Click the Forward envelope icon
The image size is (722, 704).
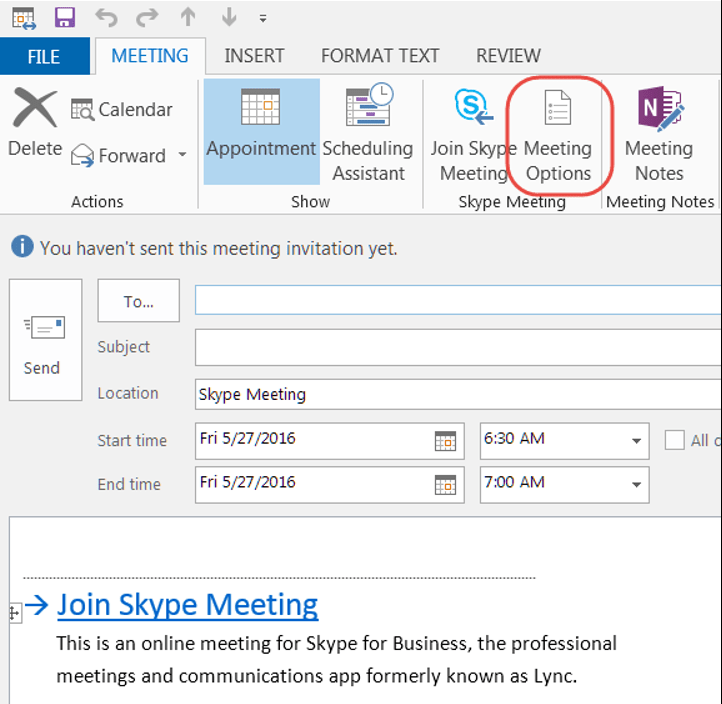pyautogui.click(x=83, y=155)
